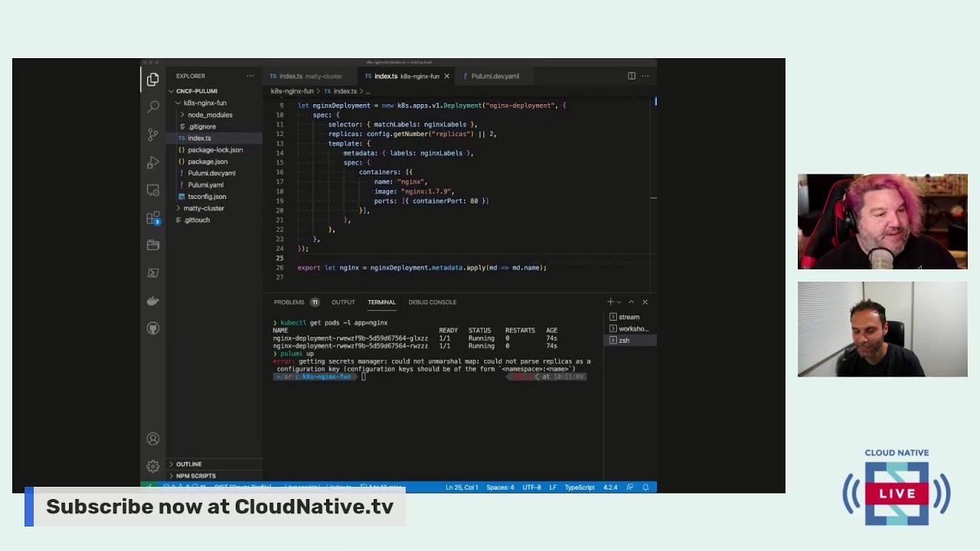Maximize the panel with the up chevron
980x551 pixels.
point(632,302)
